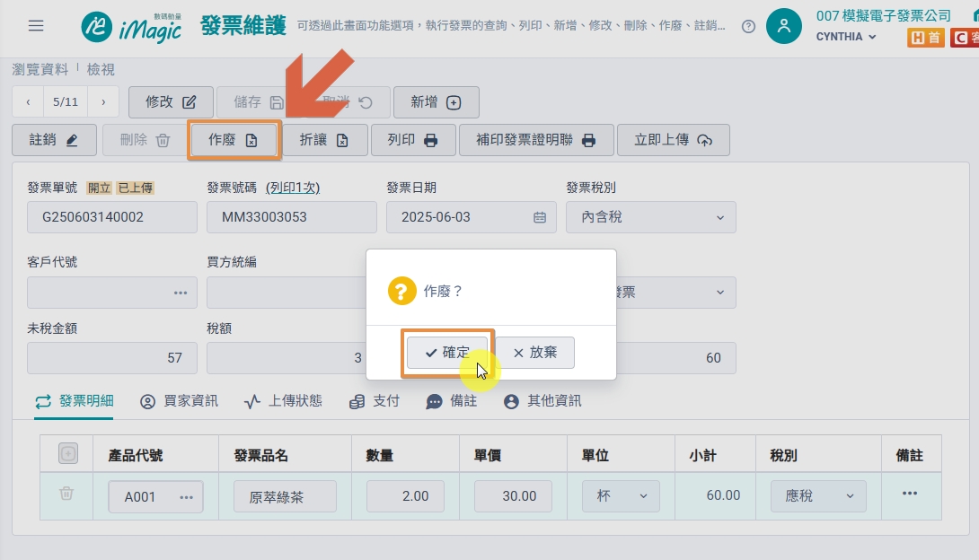Go to the previous invoice record

point(28,101)
